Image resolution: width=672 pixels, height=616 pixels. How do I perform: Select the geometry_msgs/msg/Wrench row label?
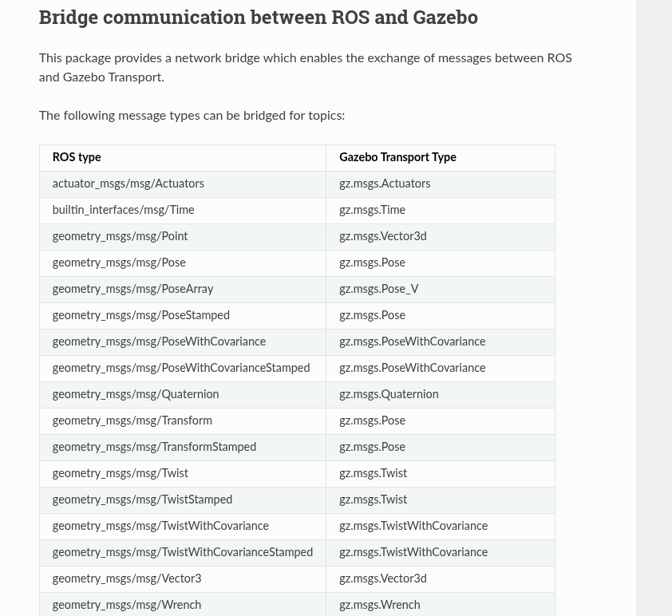click(x=126, y=605)
